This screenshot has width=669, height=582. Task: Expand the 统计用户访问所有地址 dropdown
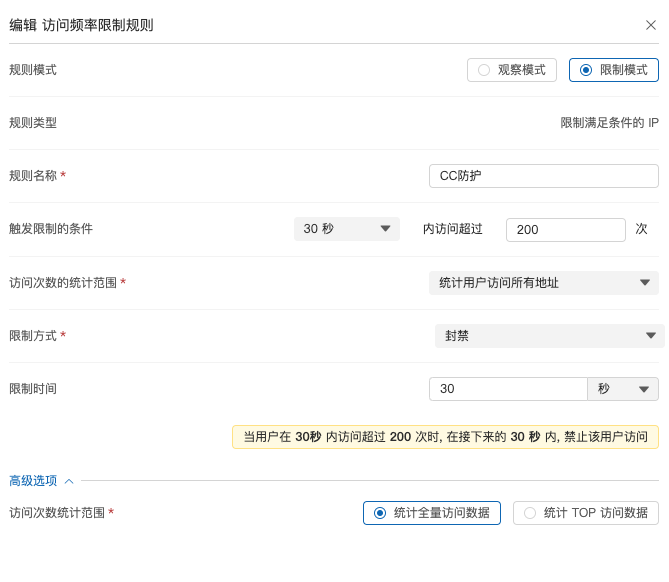(543, 283)
